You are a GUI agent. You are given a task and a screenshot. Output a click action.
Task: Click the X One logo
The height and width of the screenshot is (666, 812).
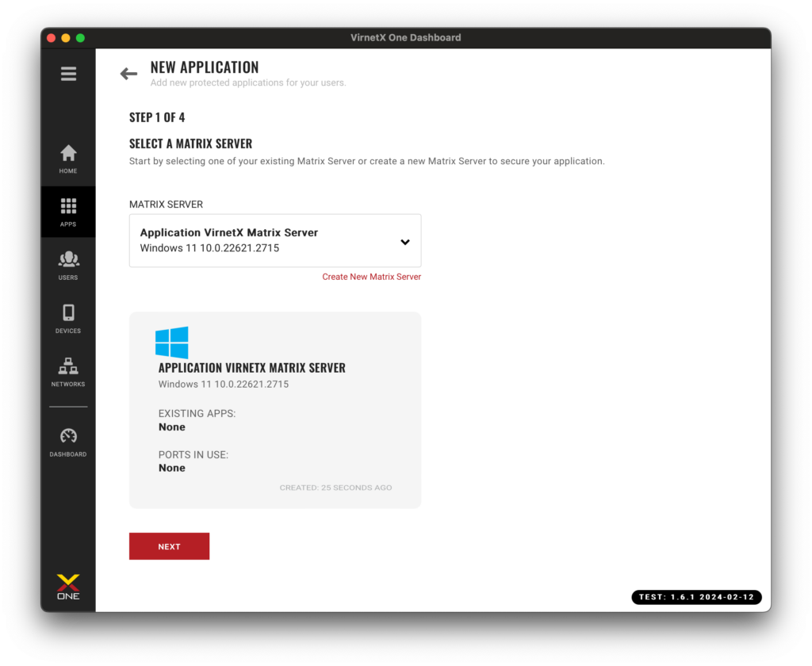(x=68, y=587)
